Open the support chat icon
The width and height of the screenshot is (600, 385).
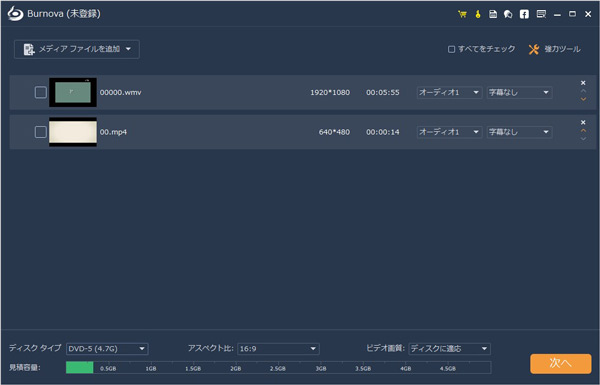point(508,14)
